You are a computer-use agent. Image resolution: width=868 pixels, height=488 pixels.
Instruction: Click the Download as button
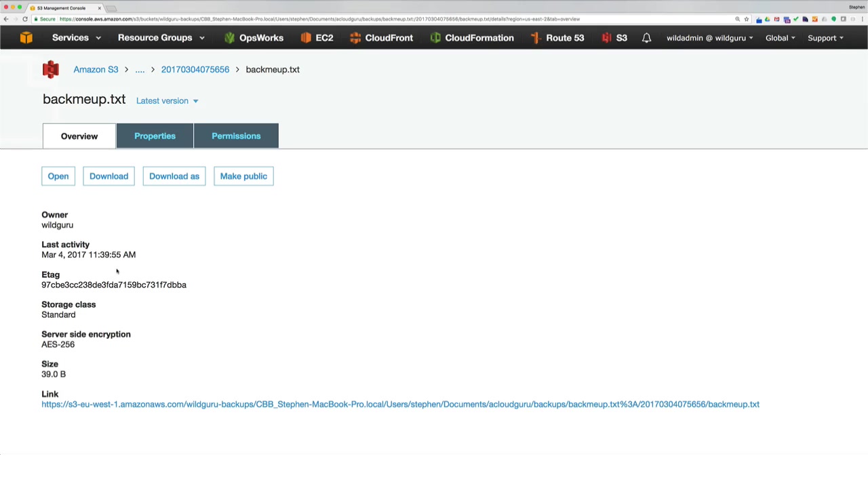tap(174, 176)
